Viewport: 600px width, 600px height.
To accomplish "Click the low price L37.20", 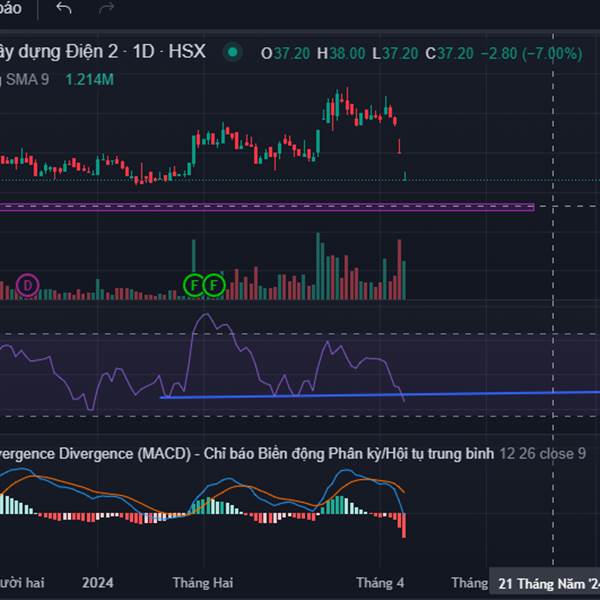I will 395,54.
